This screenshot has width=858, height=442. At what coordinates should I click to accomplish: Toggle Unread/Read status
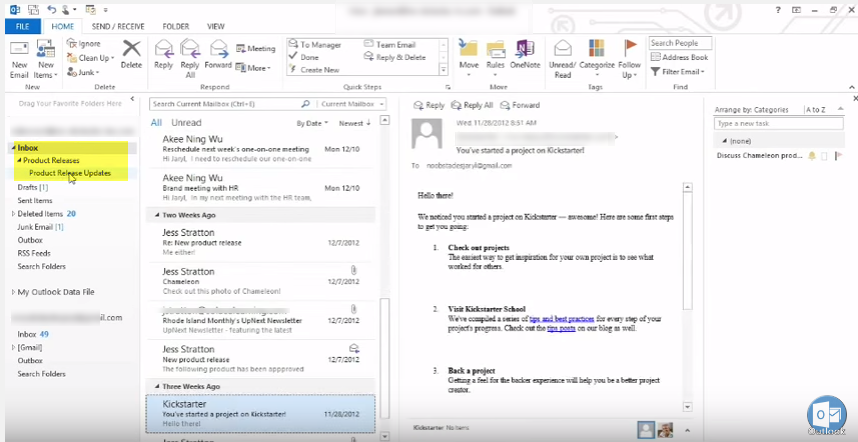click(x=563, y=60)
